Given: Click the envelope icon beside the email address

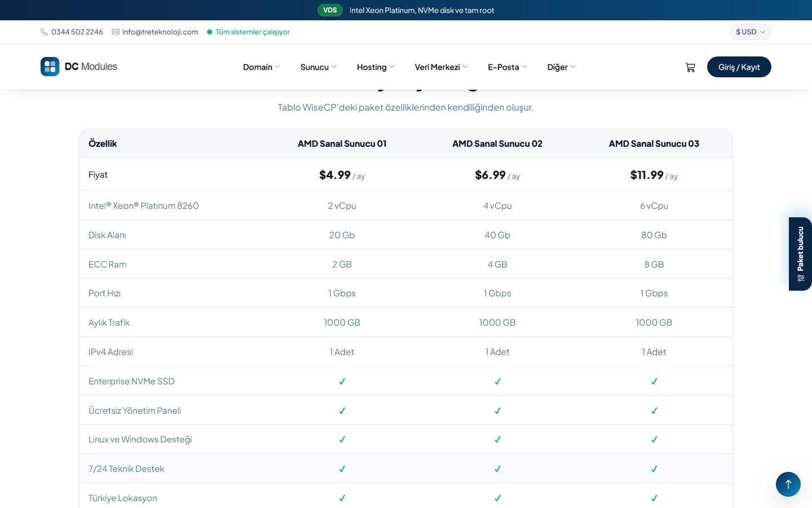Looking at the screenshot, I should pos(116,32).
